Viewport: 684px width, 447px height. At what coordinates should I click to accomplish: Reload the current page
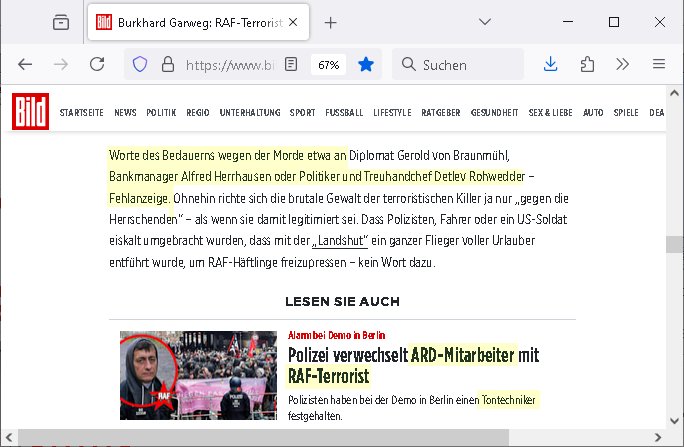click(97, 65)
